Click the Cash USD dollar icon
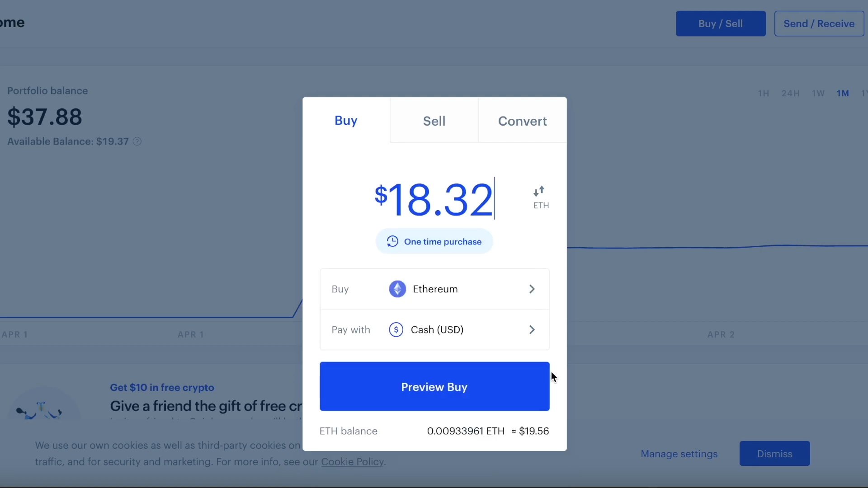This screenshot has height=488, width=868. point(396,330)
